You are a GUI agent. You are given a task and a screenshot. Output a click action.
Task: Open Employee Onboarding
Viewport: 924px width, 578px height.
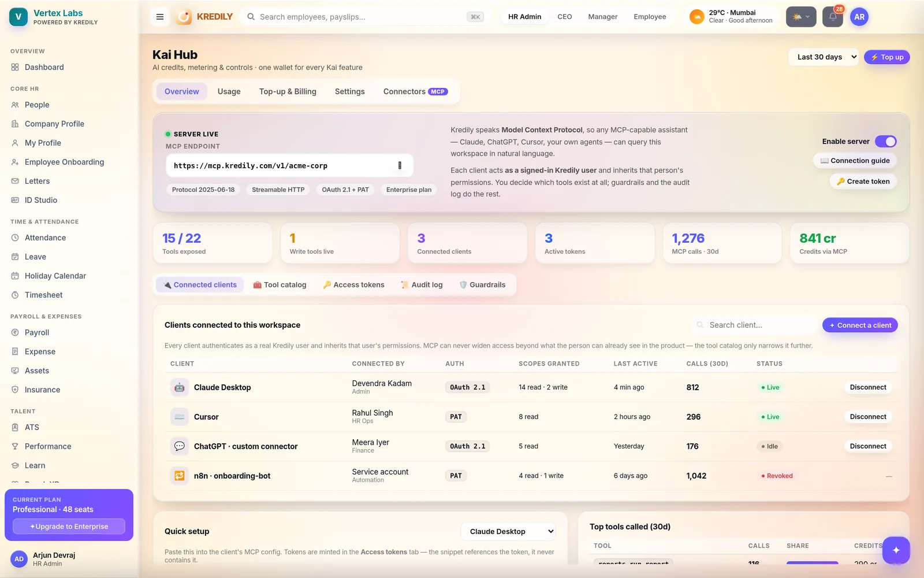pos(69,162)
